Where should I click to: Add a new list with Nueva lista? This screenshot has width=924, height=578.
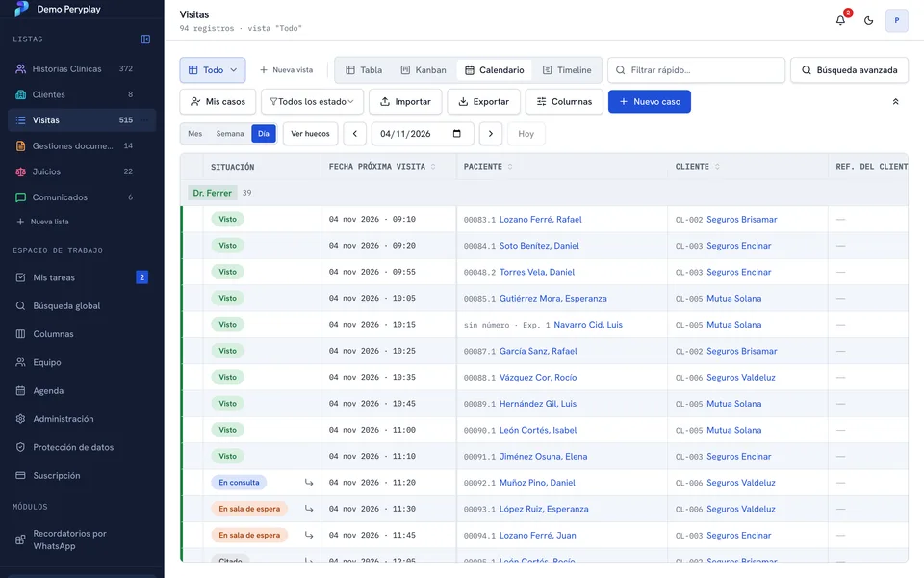[x=43, y=222]
